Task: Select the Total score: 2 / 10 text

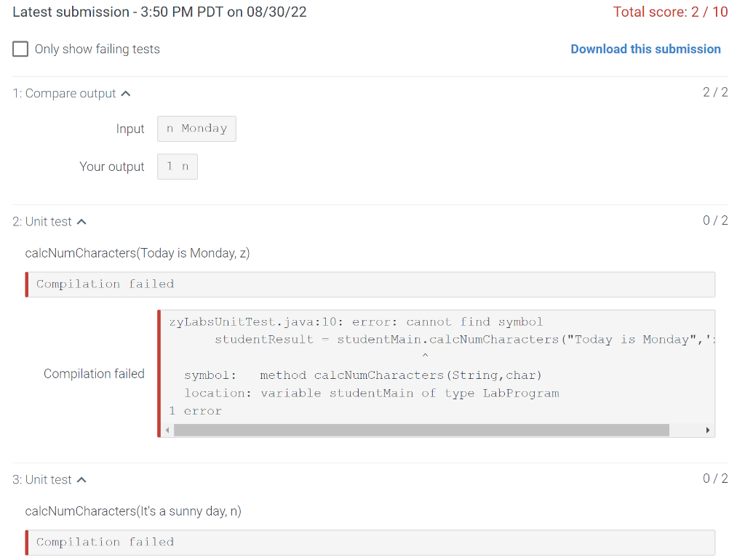Action: point(670,12)
